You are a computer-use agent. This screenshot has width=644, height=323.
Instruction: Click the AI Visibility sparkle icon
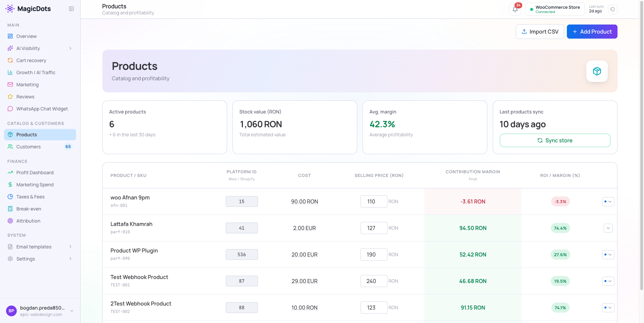tap(10, 48)
